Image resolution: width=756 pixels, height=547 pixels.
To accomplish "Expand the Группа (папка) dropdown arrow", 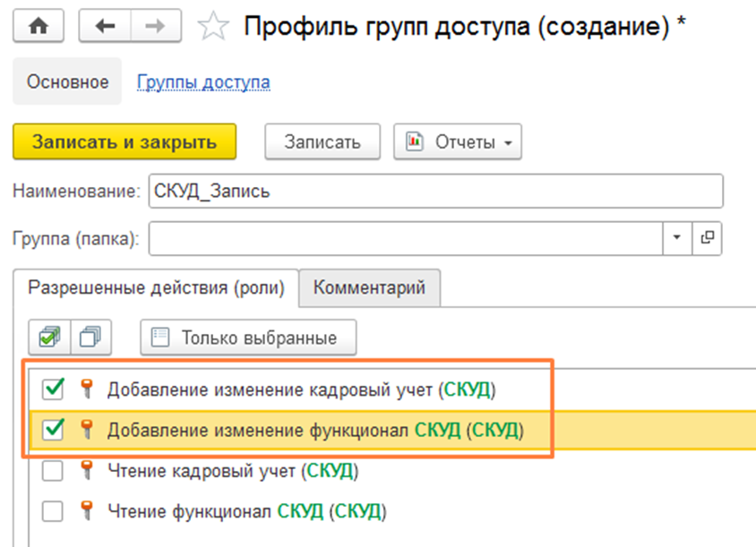I will click(x=676, y=238).
